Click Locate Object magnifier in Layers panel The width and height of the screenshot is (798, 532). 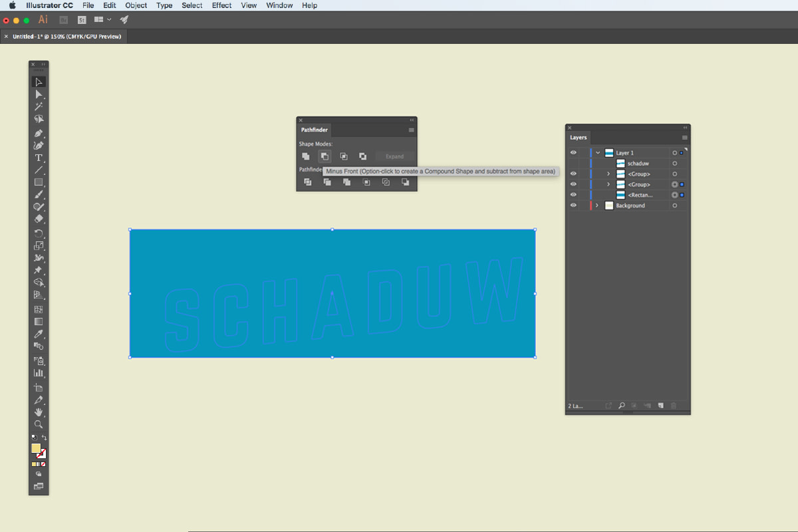(x=621, y=406)
